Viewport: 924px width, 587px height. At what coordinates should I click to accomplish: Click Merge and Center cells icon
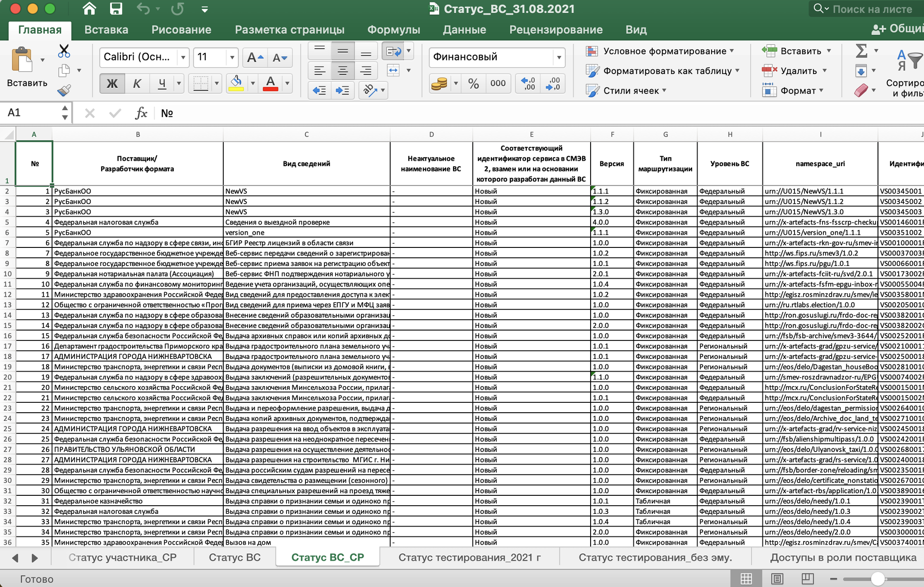point(393,70)
